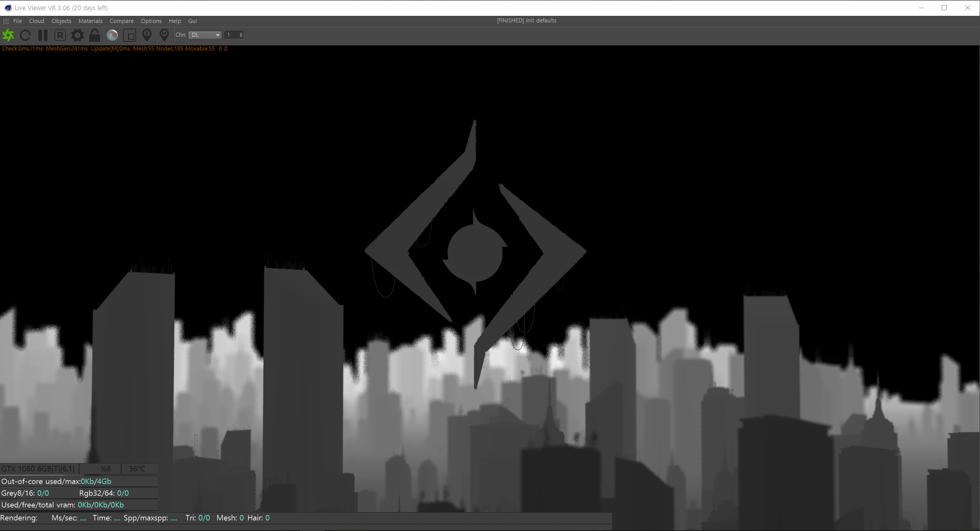Viewport: 980px width, 531px height.
Task: Open the Gui menu
Action: point(192,21)
